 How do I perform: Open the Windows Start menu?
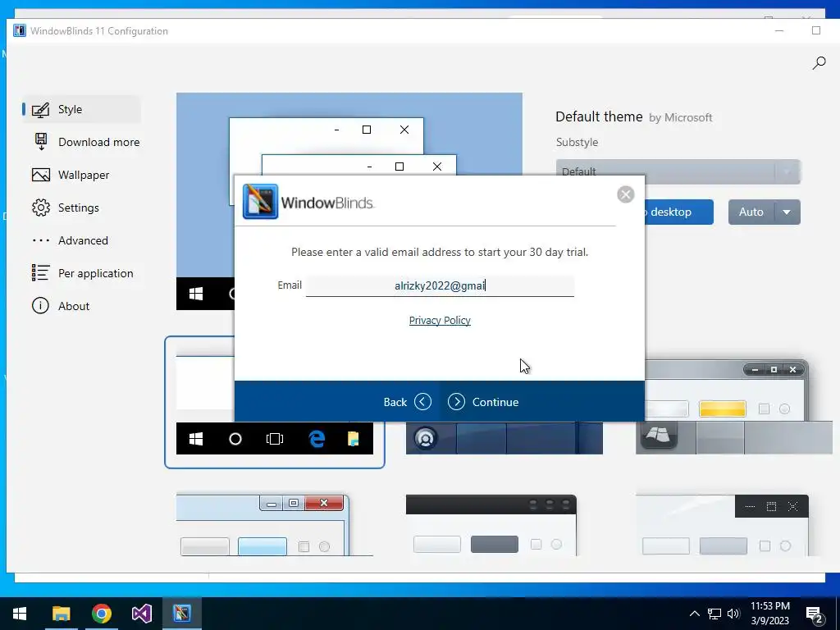coord(20,614)
